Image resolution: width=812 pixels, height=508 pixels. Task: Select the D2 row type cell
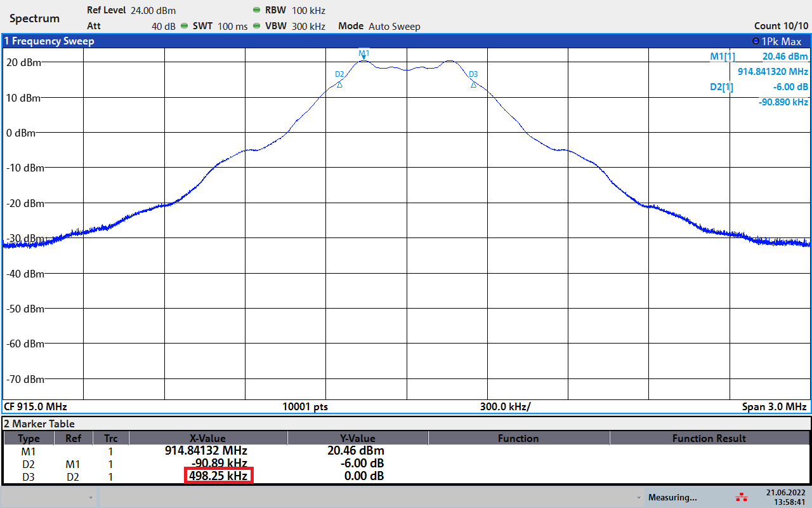pos(29,464)
